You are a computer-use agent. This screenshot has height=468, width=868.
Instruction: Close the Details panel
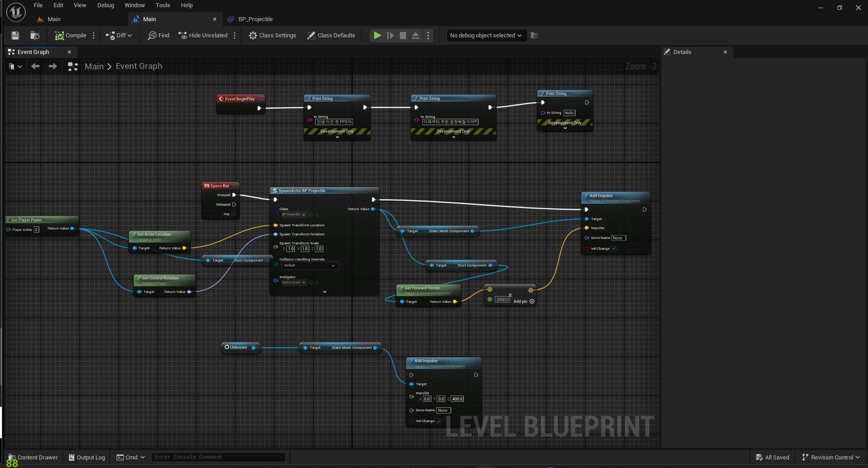(x=725, y=52)
